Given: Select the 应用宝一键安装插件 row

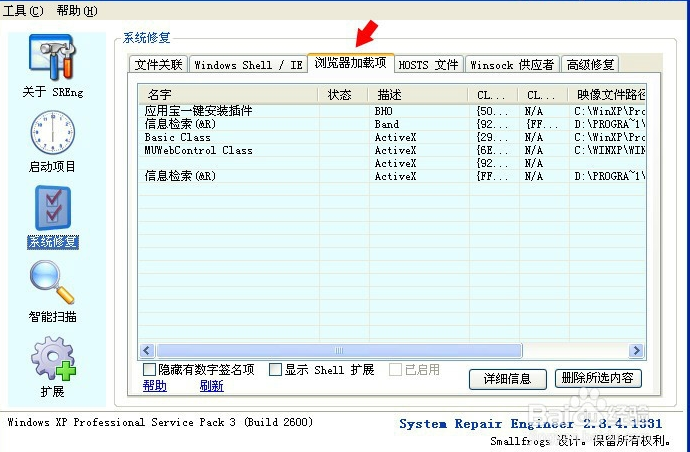Looking at the screenshot, I should (392, 111).
